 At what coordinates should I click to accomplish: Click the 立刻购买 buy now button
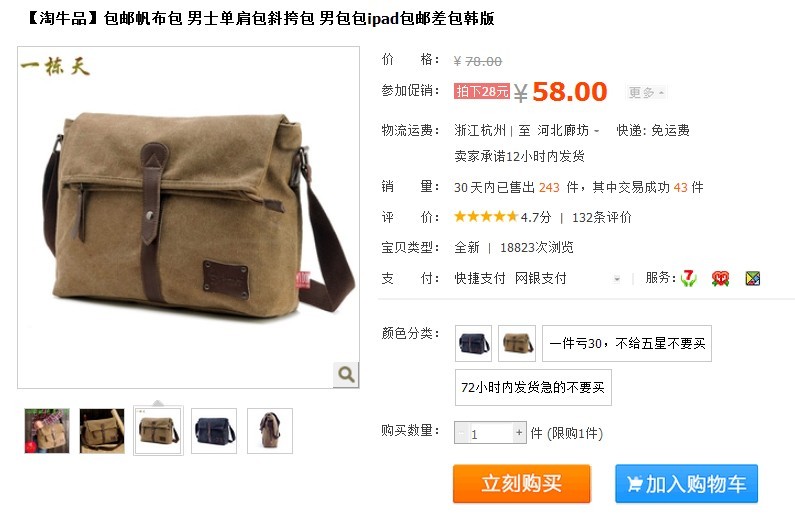point(522,484)
